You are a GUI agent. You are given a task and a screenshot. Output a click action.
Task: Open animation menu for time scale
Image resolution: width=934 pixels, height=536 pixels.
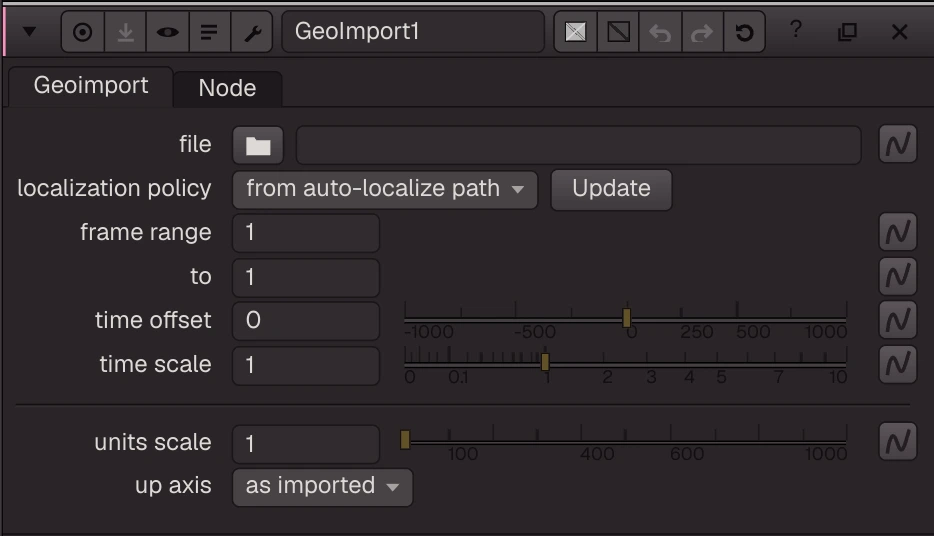click(898, 364)
